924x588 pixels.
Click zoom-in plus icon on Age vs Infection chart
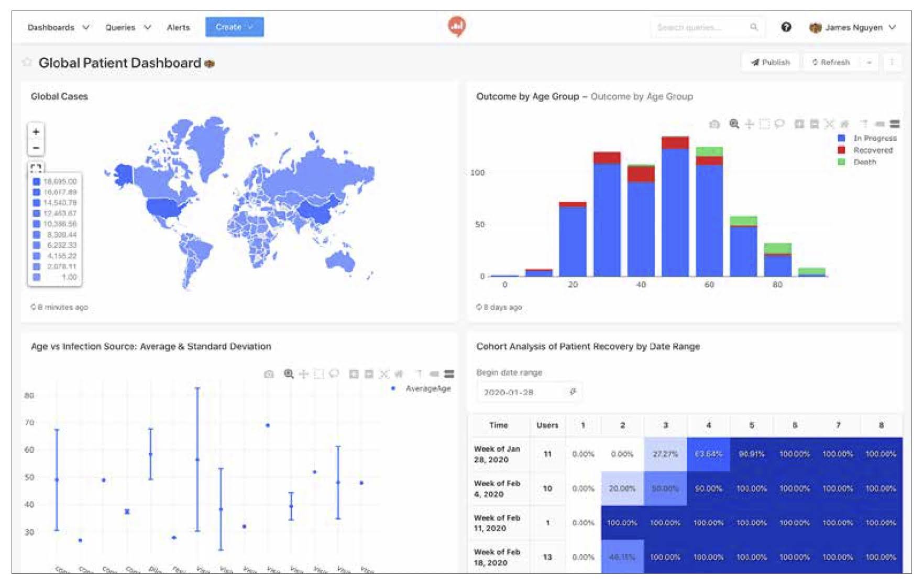354,374
